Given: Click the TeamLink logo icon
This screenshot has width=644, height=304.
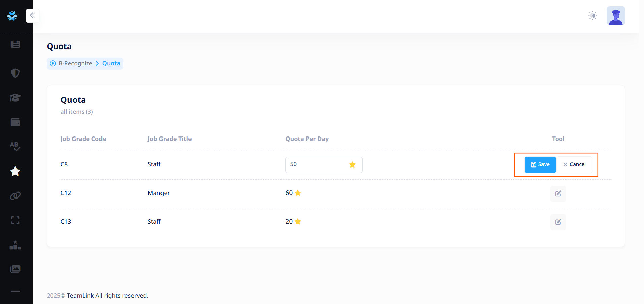Looking at the screenshot, I should point(12,16).
